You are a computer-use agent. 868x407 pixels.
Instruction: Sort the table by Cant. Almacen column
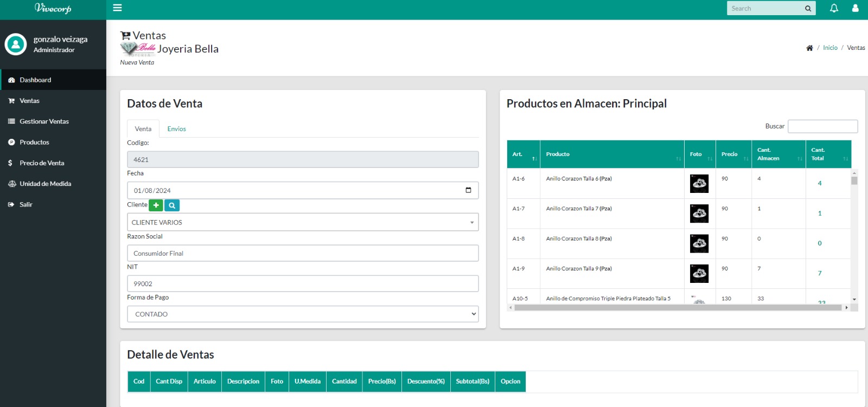[x=778, y=154]
